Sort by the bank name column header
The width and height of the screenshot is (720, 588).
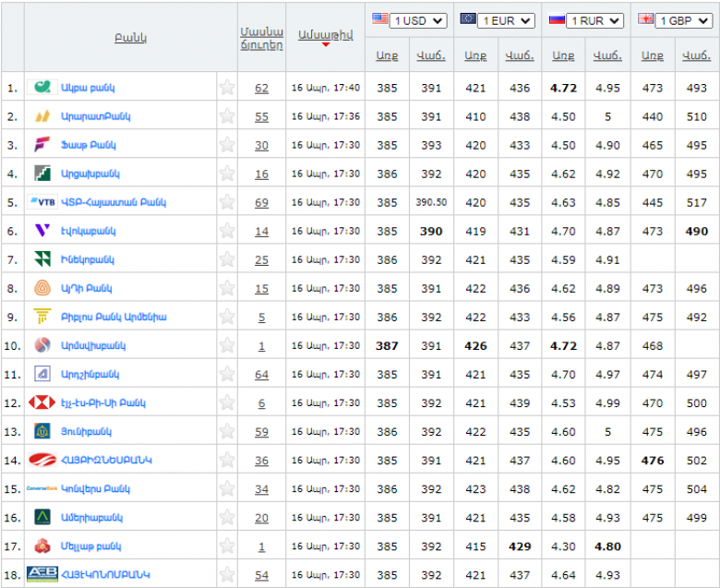(x=130, y=37)
